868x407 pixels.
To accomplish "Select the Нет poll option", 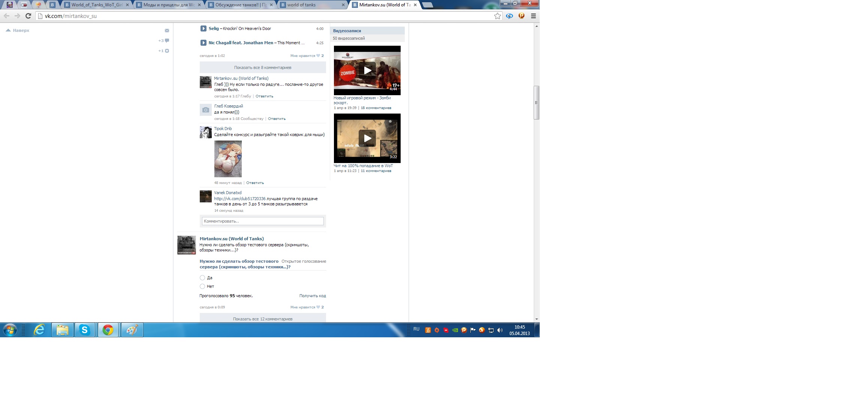I will click(x=202, y=286).
